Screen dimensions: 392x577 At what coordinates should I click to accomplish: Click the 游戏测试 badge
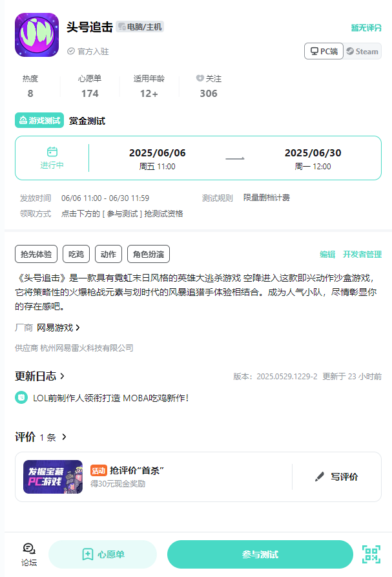(39, 120)
